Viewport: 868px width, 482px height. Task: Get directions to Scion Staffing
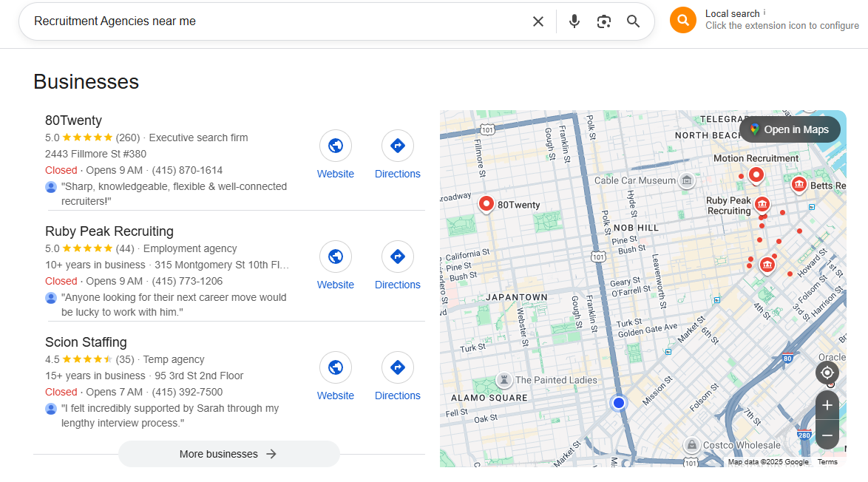(x=397, y=367)
